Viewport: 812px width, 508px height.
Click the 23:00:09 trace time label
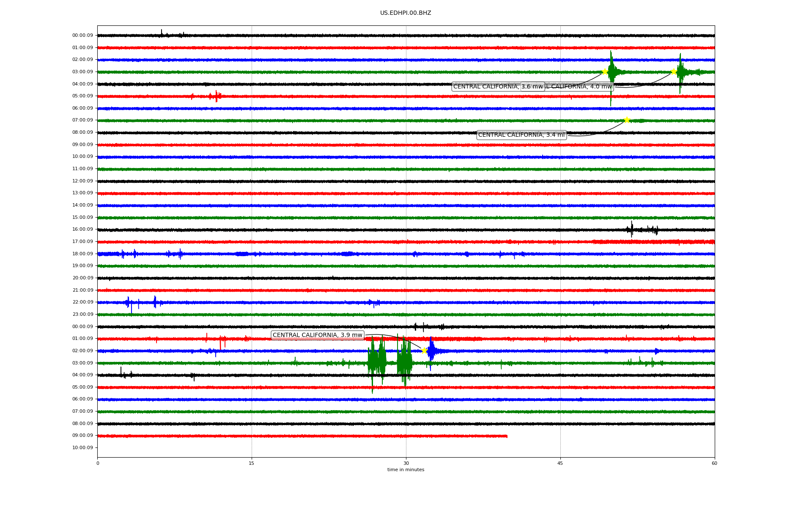click(82, 314)
